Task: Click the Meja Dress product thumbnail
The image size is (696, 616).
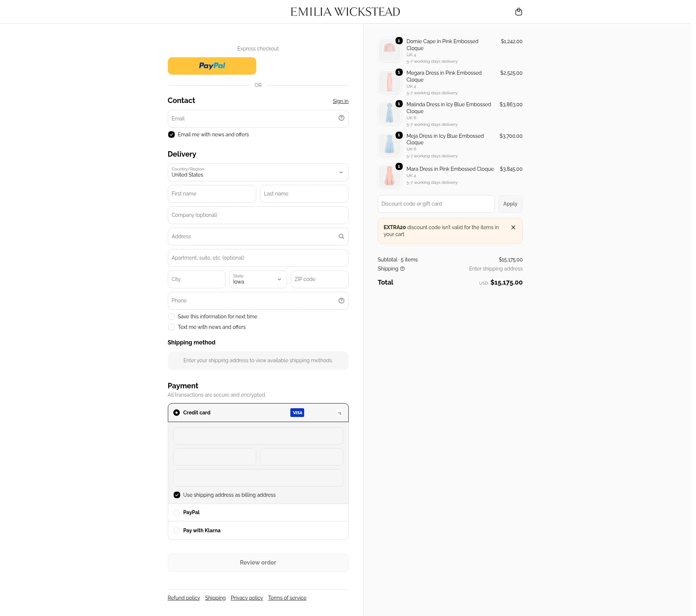Action: coord(389,145)
